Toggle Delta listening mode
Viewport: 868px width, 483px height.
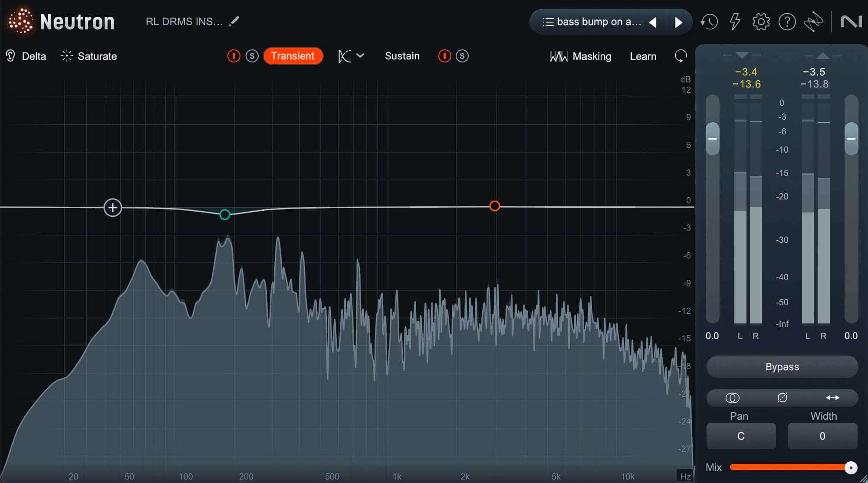coord(26,56)
